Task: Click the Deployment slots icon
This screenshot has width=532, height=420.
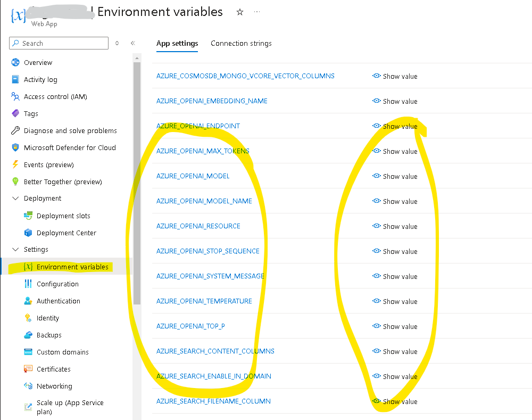Action: (28, 216)
